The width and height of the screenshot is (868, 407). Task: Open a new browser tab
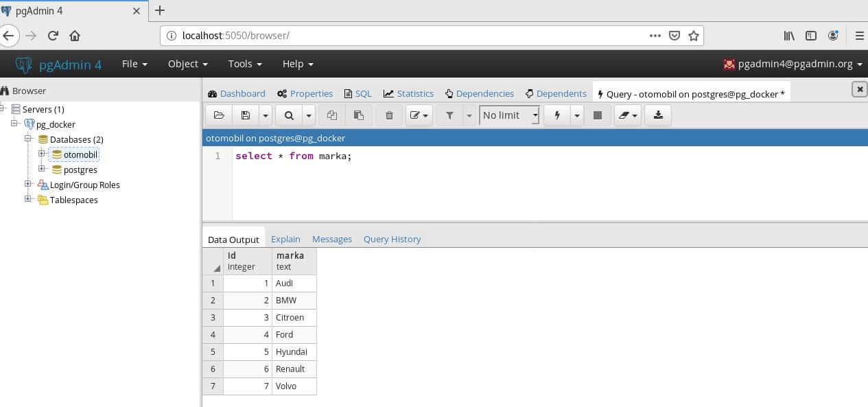point(160,10)
